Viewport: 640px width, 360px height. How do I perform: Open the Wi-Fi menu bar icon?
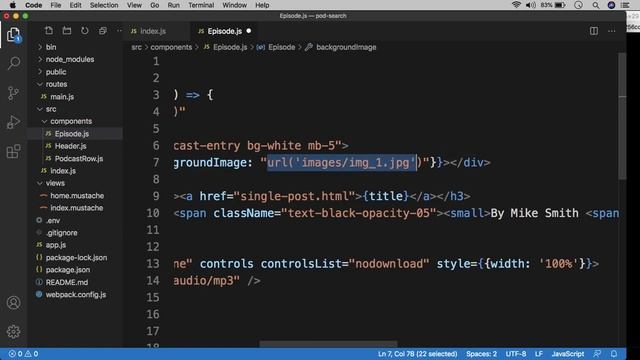[x=516, y=5]
